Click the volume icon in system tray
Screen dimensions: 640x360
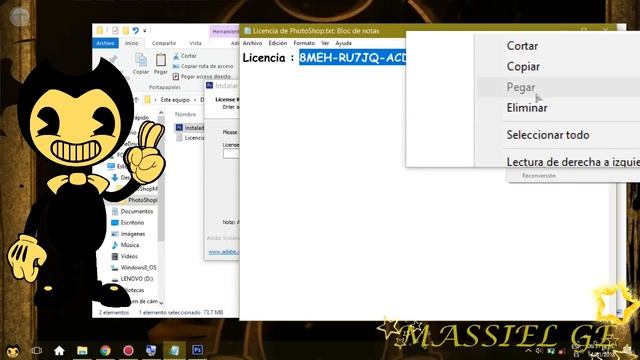(x=540, y=351)
